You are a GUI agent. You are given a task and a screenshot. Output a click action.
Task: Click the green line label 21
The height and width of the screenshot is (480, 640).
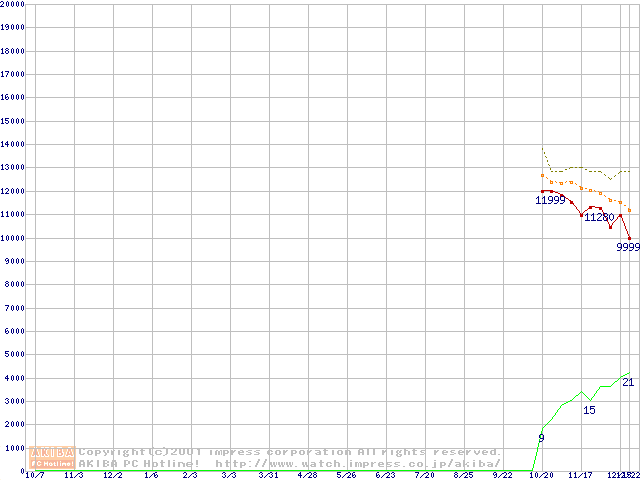[x=628, y=382]
